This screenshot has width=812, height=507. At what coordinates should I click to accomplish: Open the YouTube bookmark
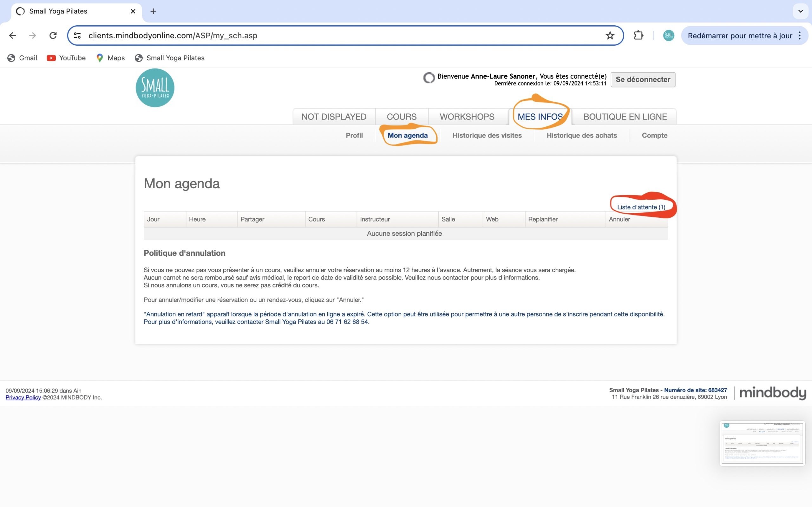[x=66, y=58]
